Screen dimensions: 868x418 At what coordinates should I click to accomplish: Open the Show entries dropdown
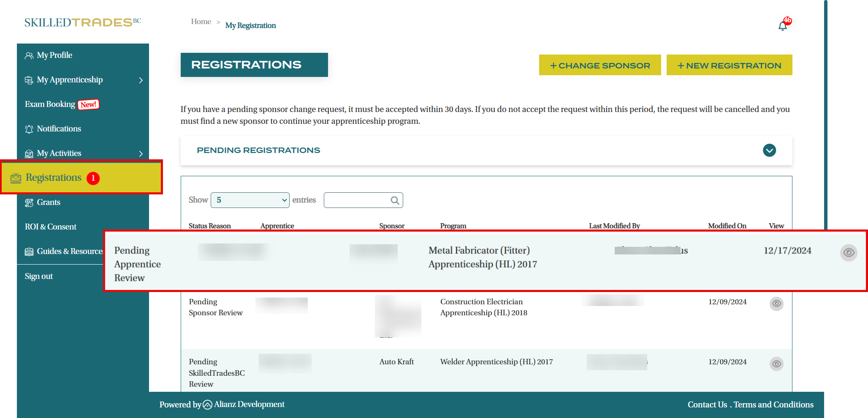250,200
